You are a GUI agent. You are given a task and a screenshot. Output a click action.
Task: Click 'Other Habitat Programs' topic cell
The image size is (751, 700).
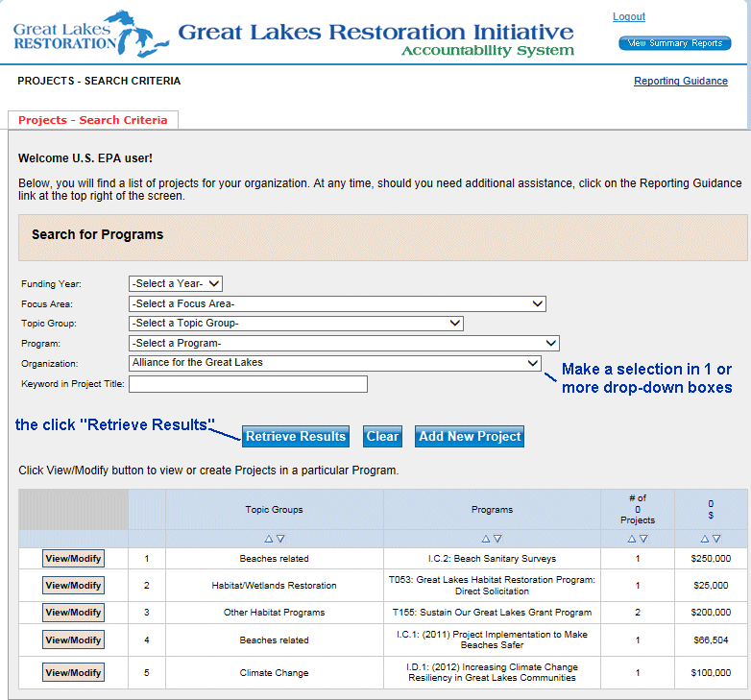[274, 613]
